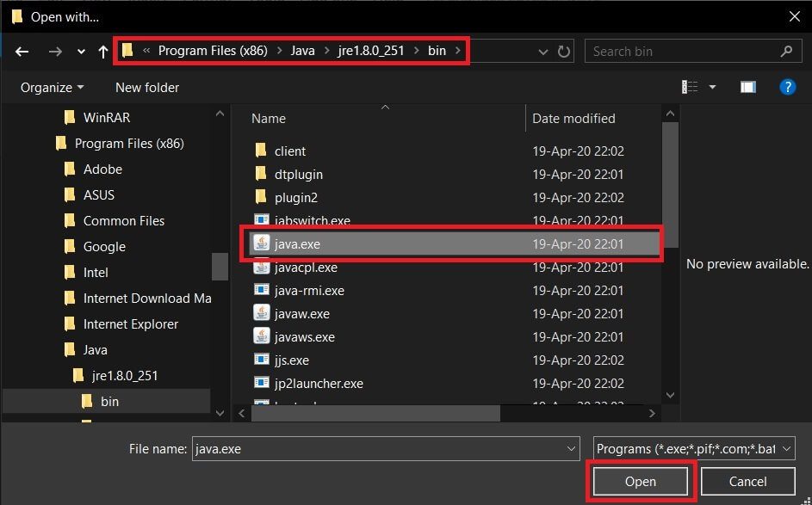Open the recent locations dropdown arrow
812x505 pixels.
click(x=81, y=52)
